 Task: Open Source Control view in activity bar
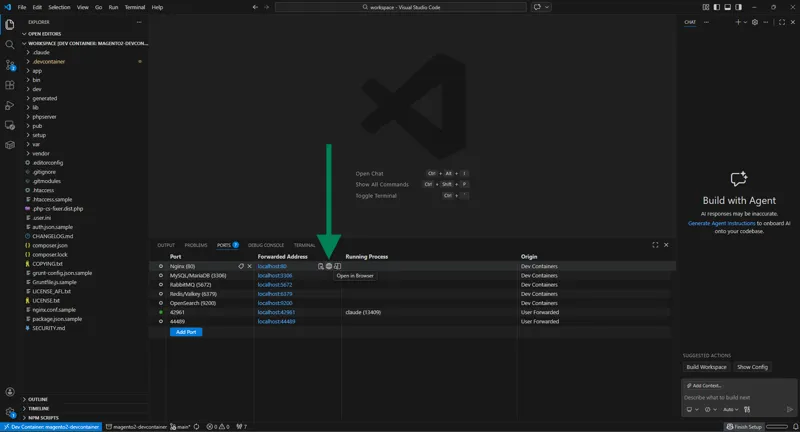point(10,65)
